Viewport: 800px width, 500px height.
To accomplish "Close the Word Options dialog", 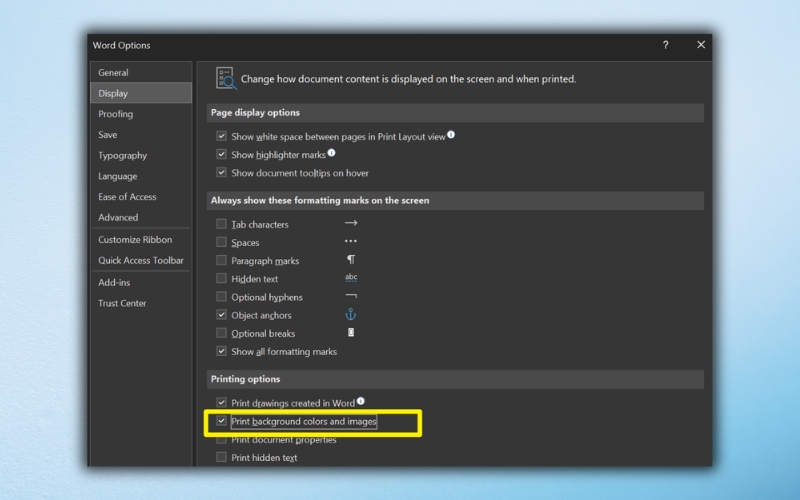I will 701,45.
